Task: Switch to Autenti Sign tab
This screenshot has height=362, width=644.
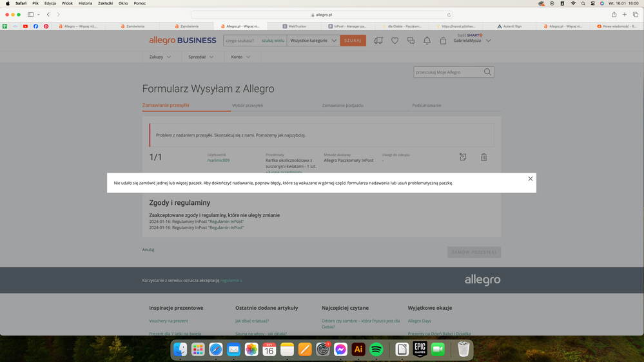Action: pos(510,26)
